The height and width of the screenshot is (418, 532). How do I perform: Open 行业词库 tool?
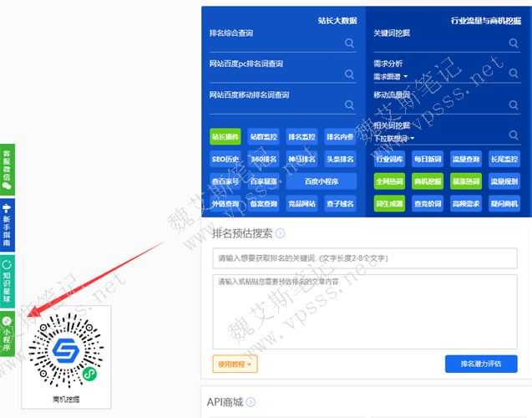pos(389,159)
